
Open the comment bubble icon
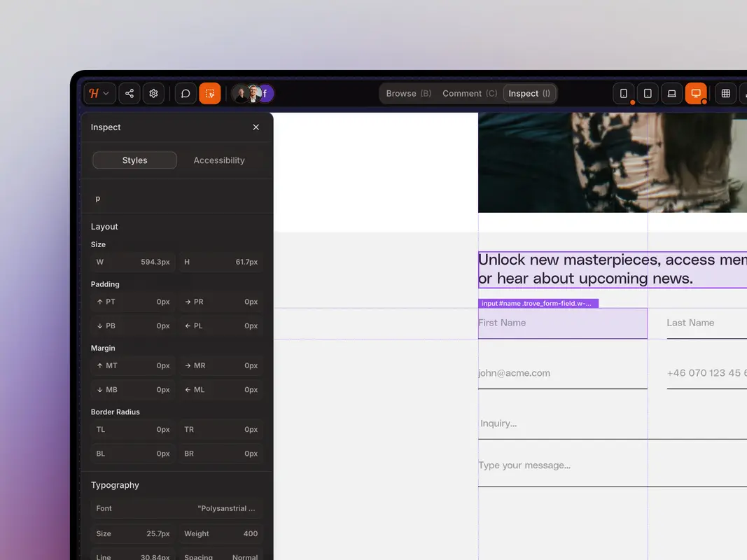point(185,93)
